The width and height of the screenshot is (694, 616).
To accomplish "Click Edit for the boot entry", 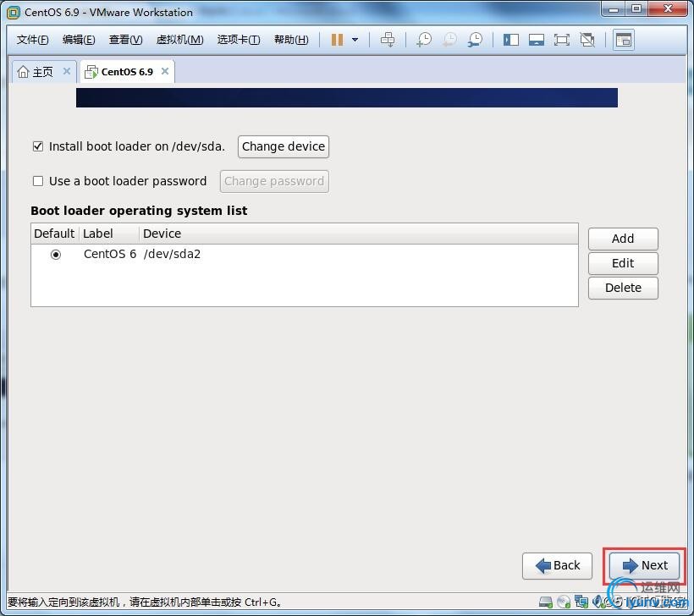I will (x=623, y=263).
